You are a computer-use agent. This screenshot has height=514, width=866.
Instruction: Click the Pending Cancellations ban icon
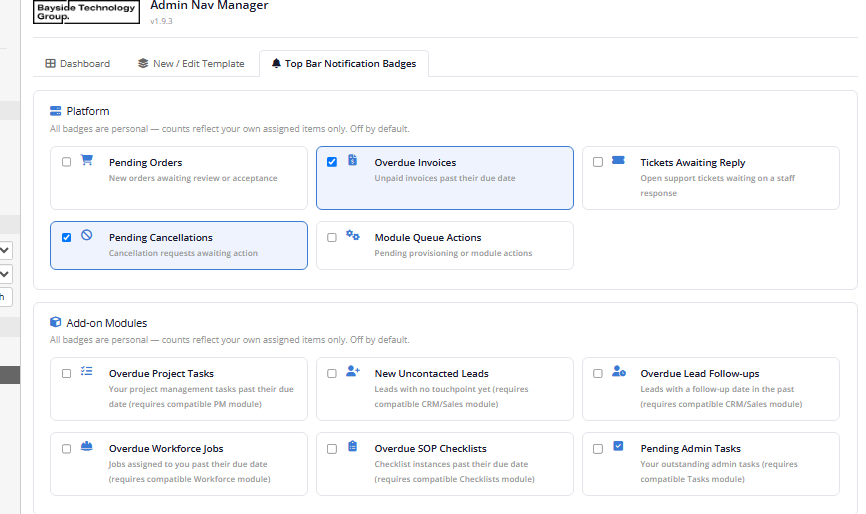click(87, 235)
